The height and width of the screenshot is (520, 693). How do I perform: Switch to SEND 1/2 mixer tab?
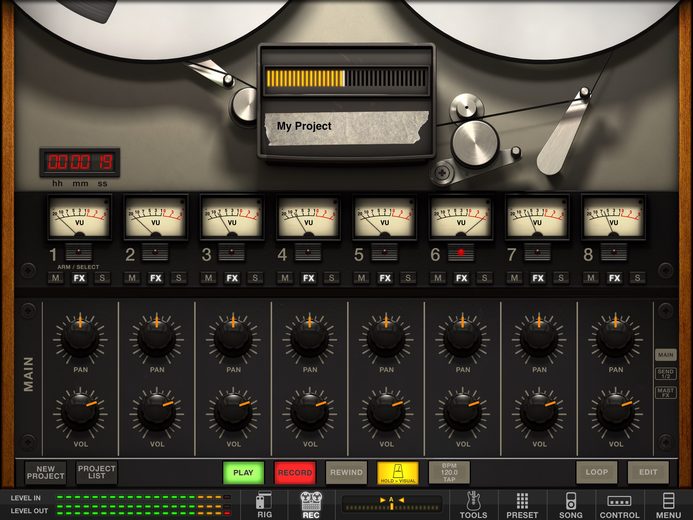[x=666, y=374]
